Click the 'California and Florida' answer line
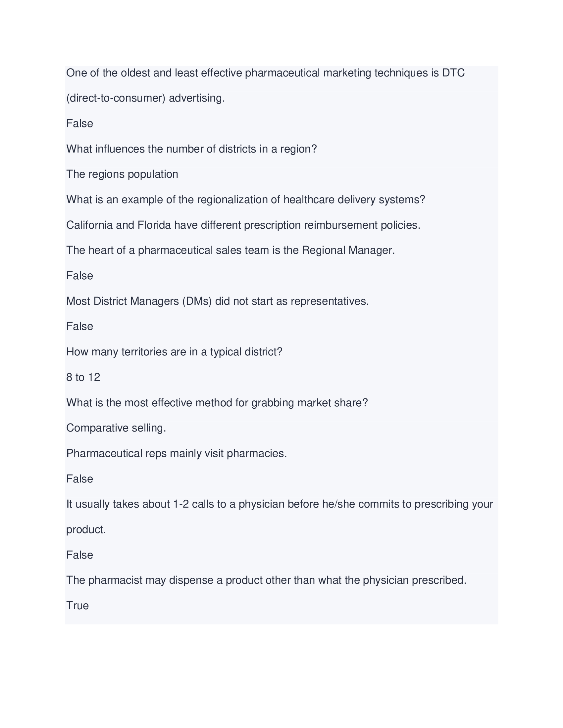 point(243,225)
